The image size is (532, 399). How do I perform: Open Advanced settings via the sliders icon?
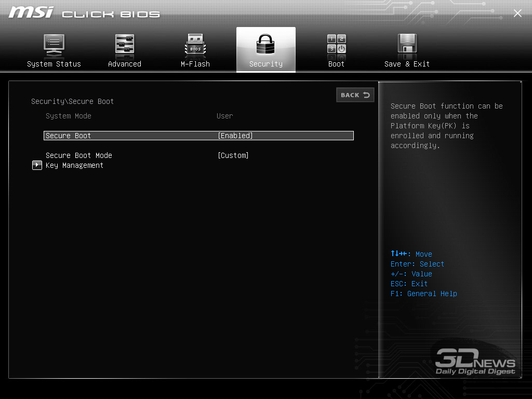pyautogui.click(x=125, y=45)
